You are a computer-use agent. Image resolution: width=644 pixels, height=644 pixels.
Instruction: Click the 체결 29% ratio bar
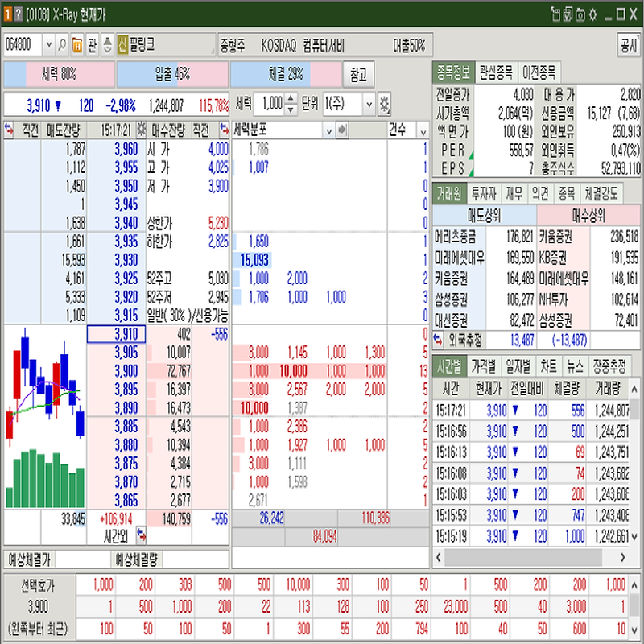click(286, 74)
